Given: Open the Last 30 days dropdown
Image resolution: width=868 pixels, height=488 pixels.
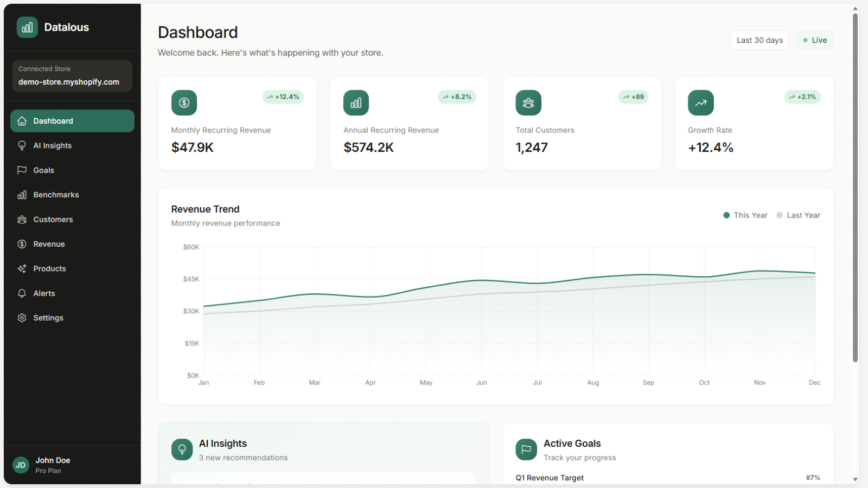Looking at the screenshot, I should click(x=759, y=40).
